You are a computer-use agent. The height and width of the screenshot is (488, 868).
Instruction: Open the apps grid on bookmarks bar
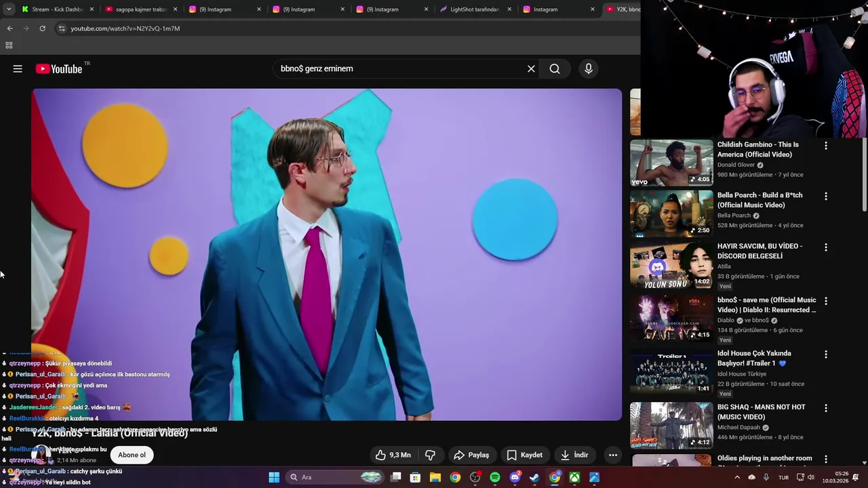coord(9,45)
